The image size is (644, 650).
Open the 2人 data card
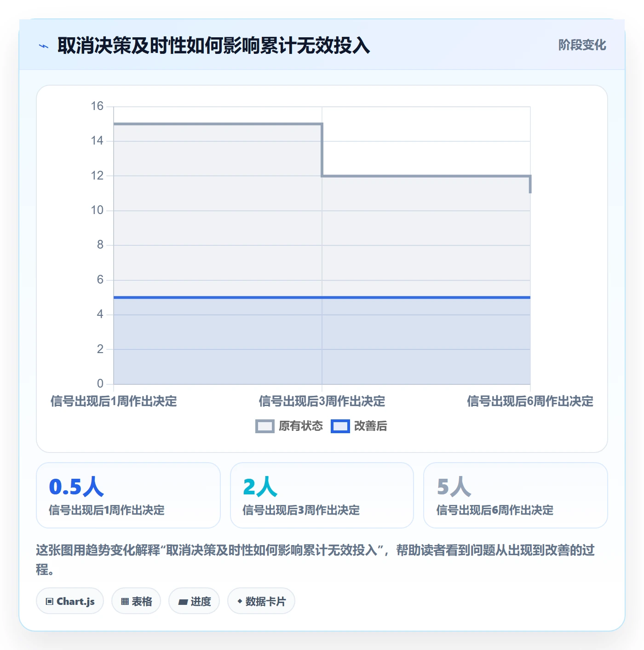click(322, 495)
